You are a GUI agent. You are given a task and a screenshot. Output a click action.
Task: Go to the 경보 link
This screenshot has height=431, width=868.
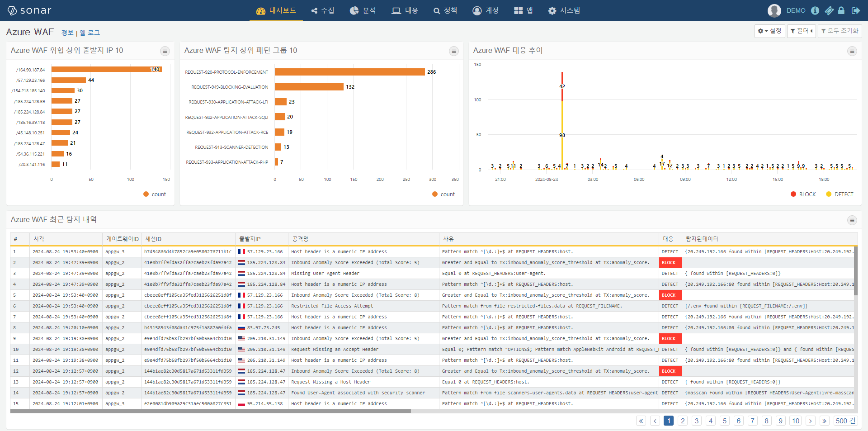click(67, 33)
